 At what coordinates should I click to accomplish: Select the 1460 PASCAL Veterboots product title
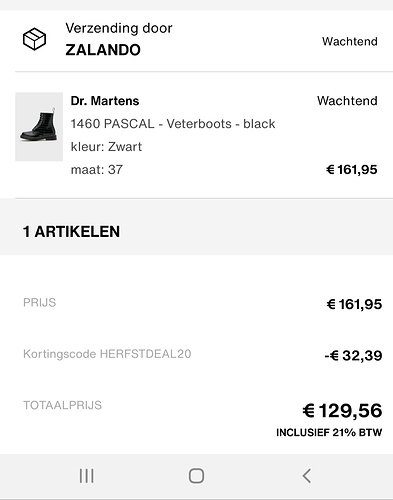point(173,124)
